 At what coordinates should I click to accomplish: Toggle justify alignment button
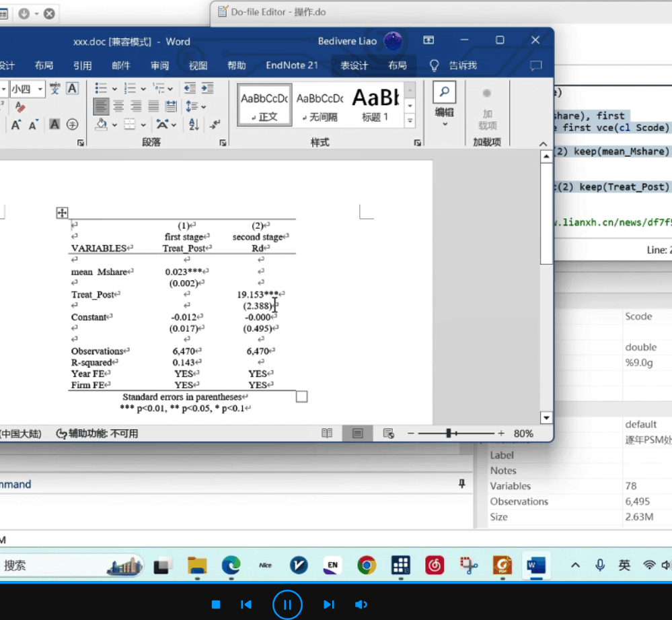(x=153, y=106)
